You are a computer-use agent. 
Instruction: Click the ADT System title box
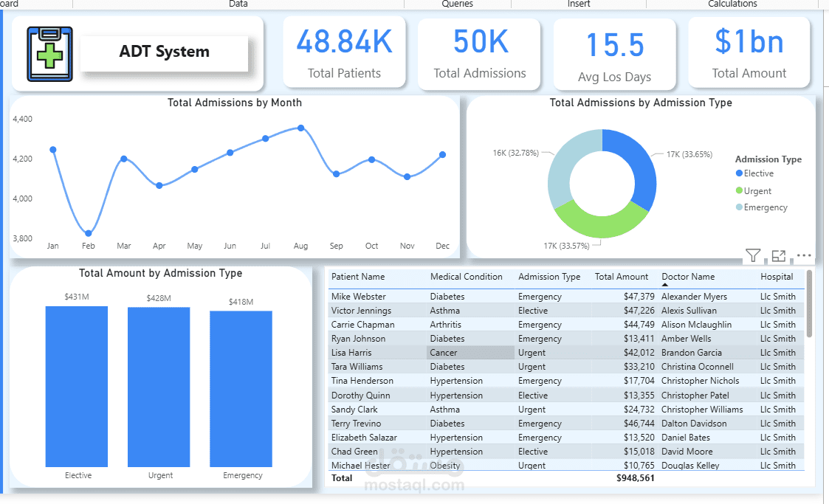164,52
